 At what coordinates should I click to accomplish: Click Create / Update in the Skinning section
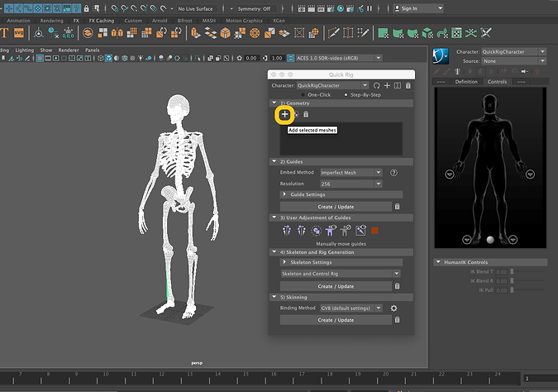tap(336, 320)
